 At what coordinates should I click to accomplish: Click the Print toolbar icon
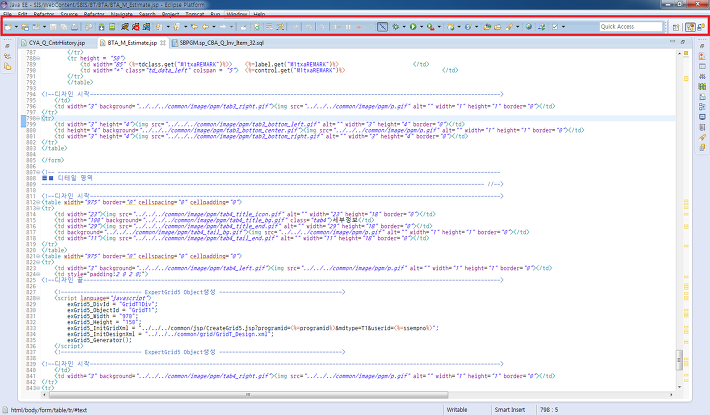(75, 27)
